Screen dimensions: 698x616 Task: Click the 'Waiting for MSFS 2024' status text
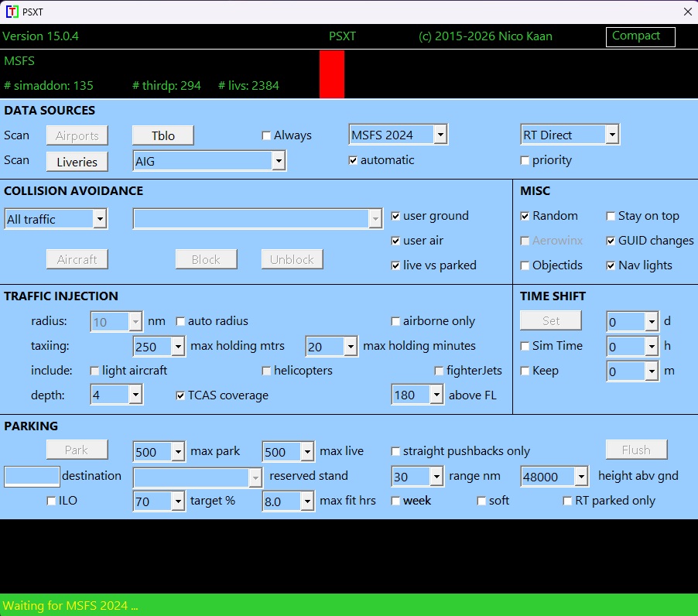(70, 605)
